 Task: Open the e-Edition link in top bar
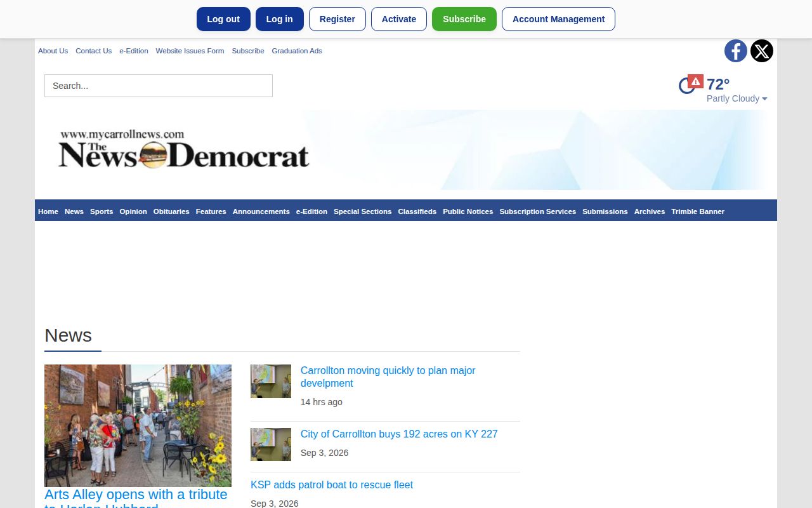pyautogui.click(x=134, y=51)
